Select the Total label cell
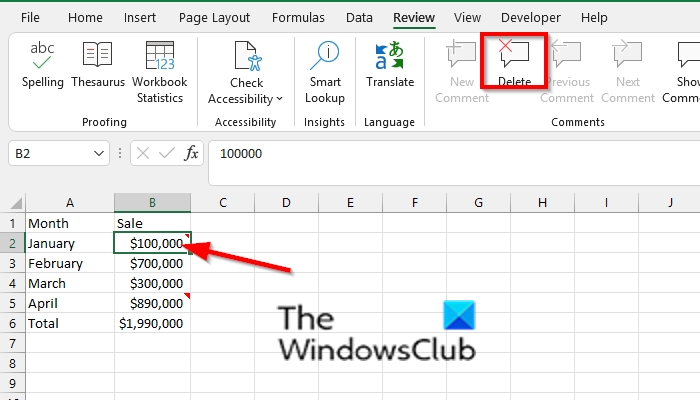The width and height of the screenshot is (700, 400). click(x=70, y=323)
